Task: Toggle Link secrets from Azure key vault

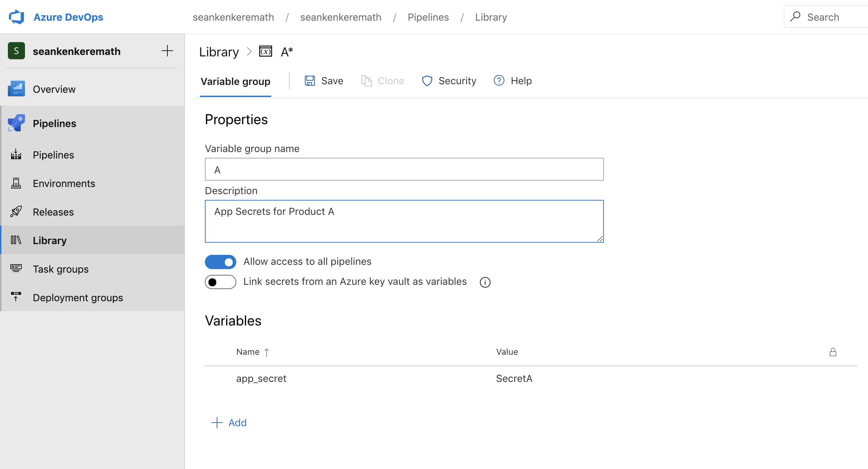Action: click(x=221, y=282)
